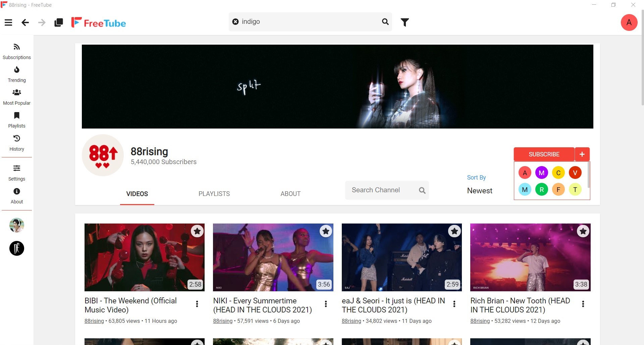Select yellow profile C in the subscribe list

558,173
